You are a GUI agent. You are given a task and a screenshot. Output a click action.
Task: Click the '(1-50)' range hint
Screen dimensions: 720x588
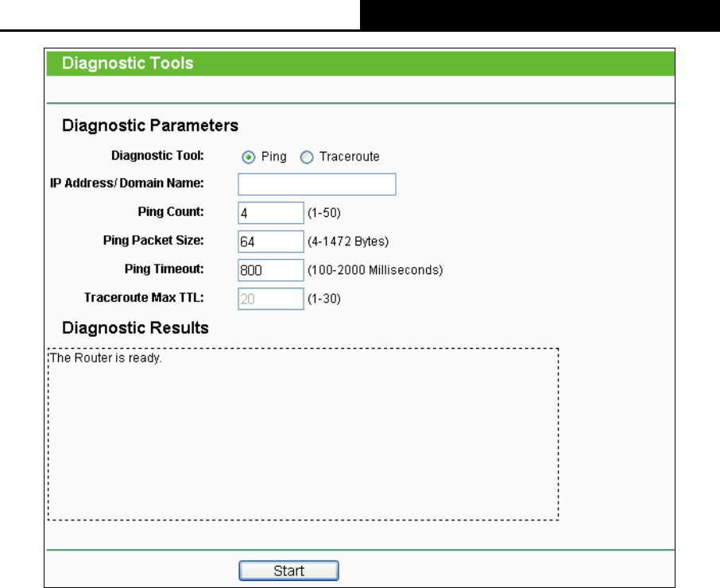click(x=324, y=213)
